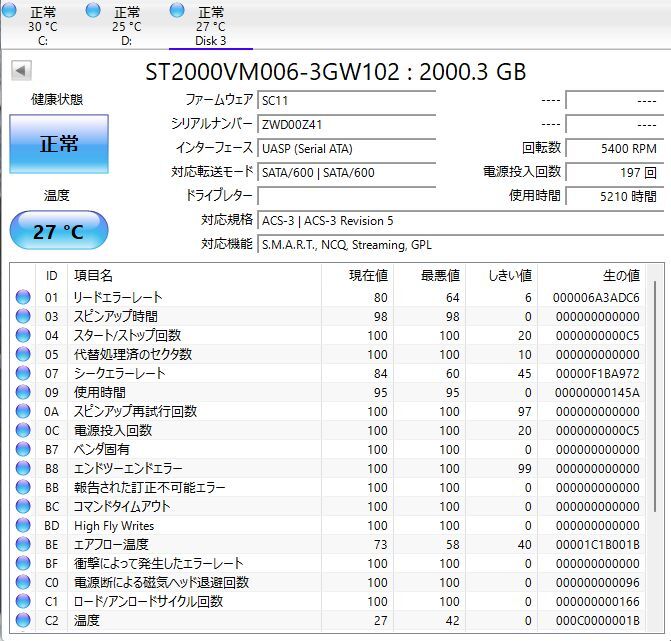Image resolution: width=671 pixels, height=641 pixels.
Task: Click status orb for ベンダ固有 row
Action: tap(23, 449)
